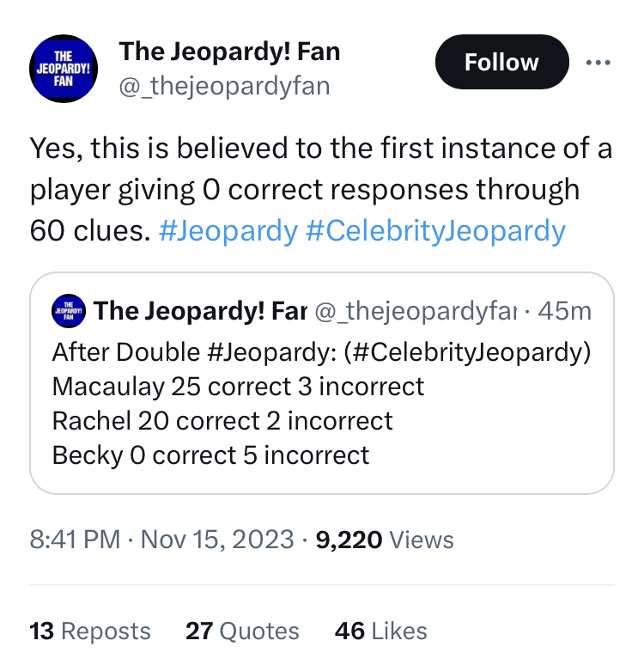Click the #Jeopardy hashtag in main tweet
The width and height of the screenshot is (644, 665).
point(228,231)
